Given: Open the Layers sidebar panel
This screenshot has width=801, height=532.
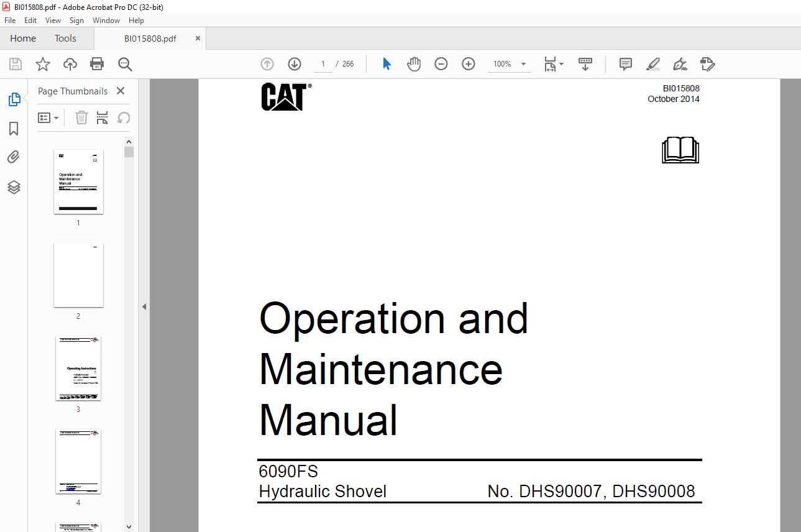Looking at the screenshot, I should (x=14, y=187).
